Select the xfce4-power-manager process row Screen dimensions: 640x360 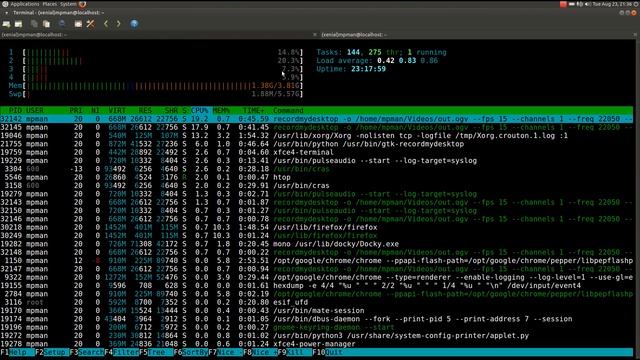tap(316, 344)
